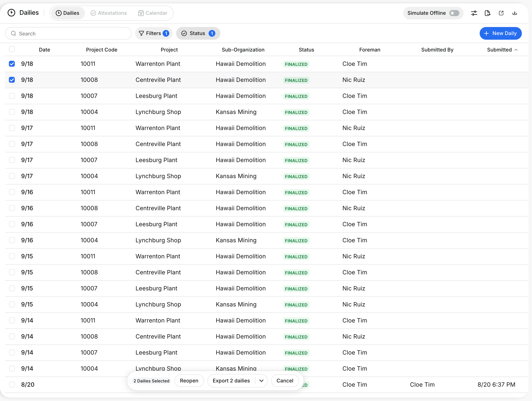Click the document export icon in header

coord(487,13)
